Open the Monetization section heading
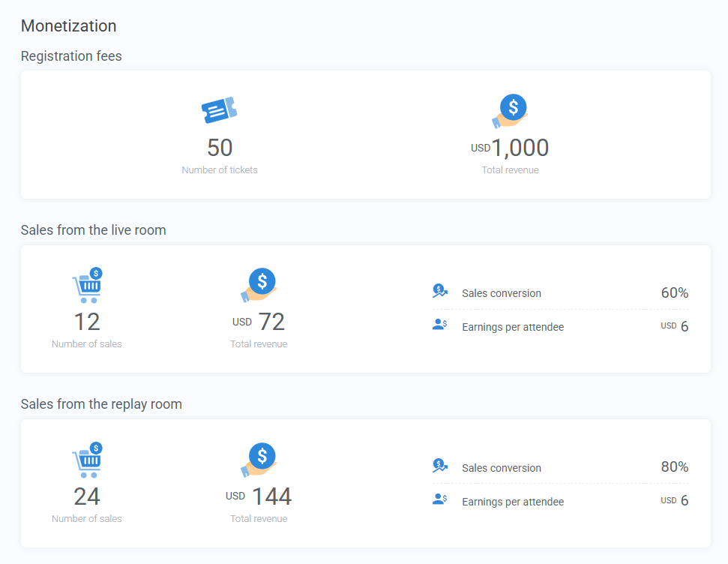Screen dimensions: 728x564 coord(68,25)
